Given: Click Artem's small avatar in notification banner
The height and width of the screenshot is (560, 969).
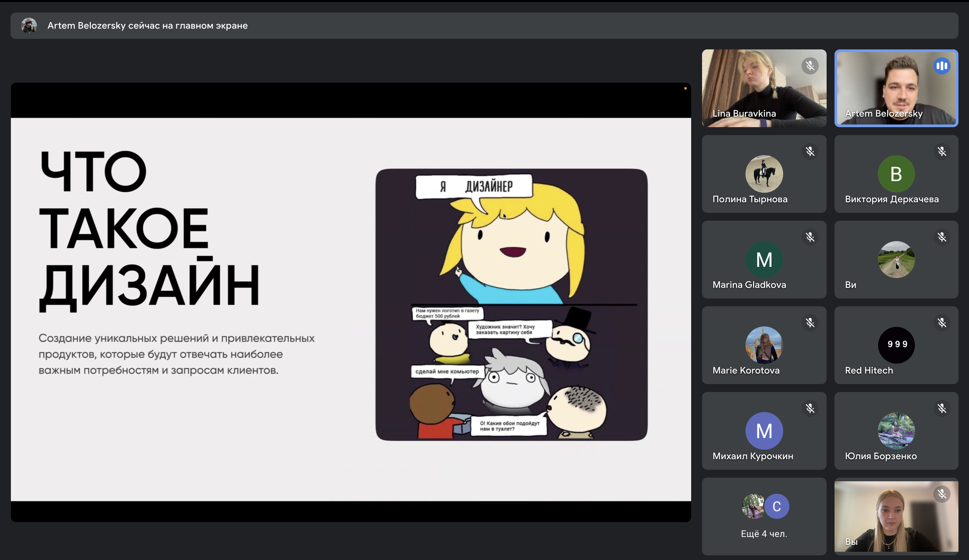Looking at the screenshot, I should point(29,26).
